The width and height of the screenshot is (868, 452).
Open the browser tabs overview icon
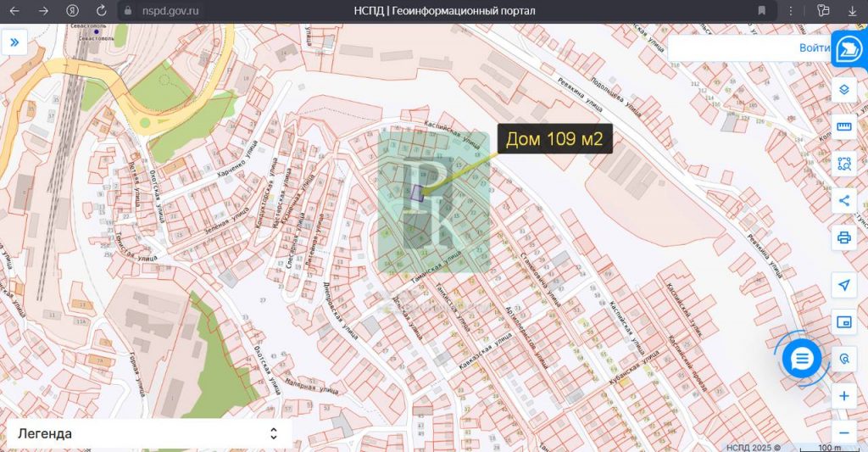(823, 10)
